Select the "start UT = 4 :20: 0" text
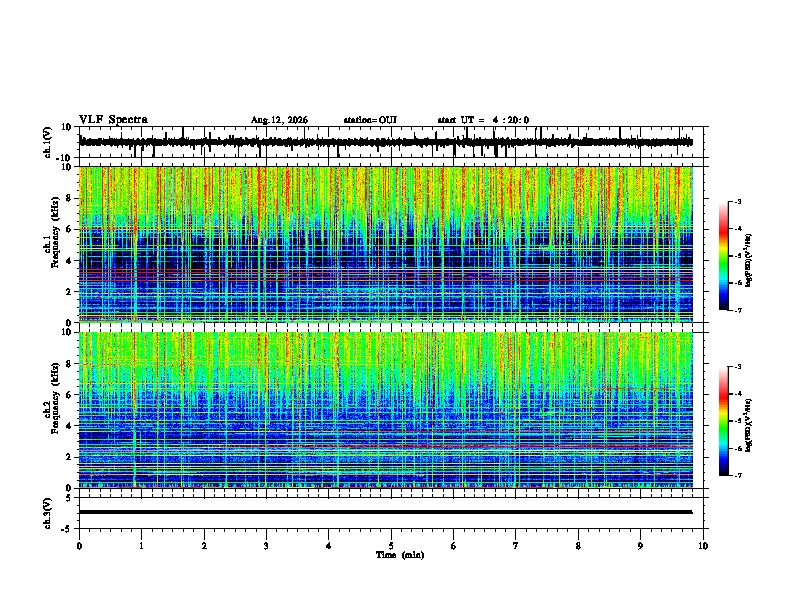The image size is (792, 612). coord(483,120)
